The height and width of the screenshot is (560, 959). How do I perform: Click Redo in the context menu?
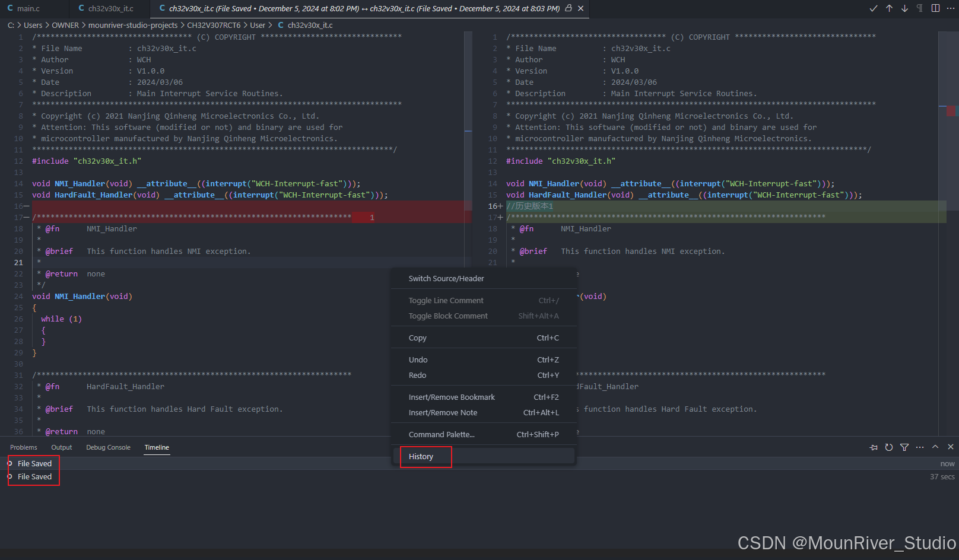point(484,375)
